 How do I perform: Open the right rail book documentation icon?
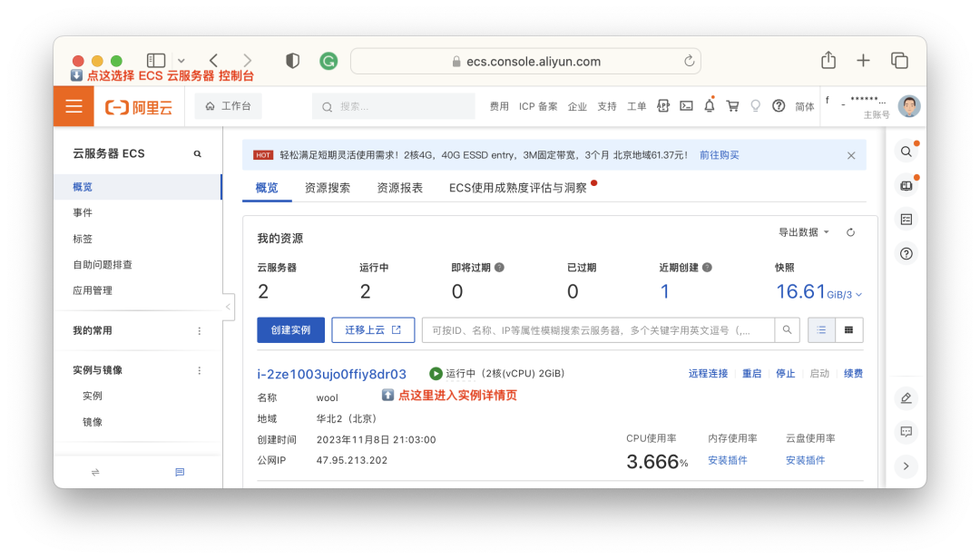click(x=906, y=186)
